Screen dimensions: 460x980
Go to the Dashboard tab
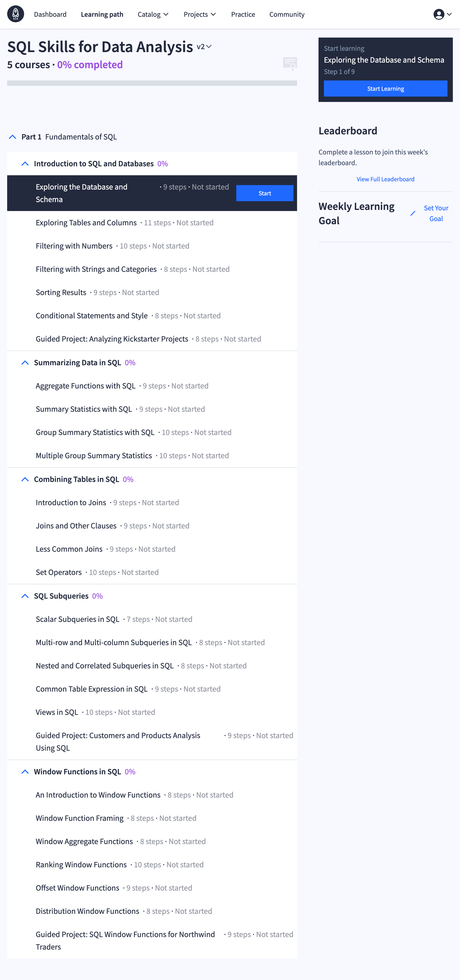coord(50,14)
